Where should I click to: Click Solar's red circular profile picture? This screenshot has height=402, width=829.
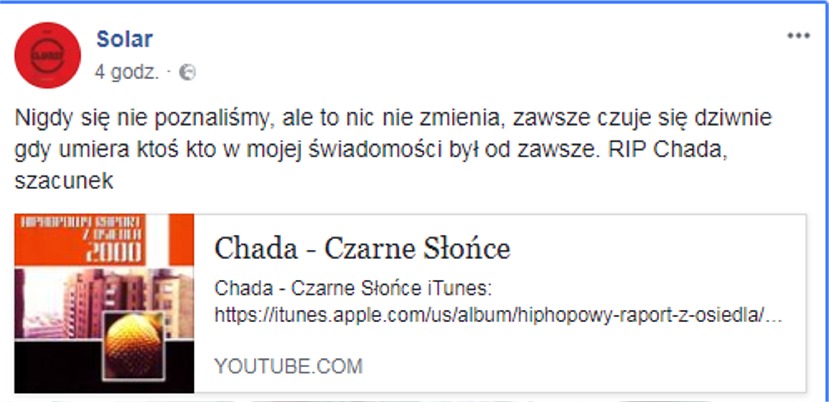point(48,56)
